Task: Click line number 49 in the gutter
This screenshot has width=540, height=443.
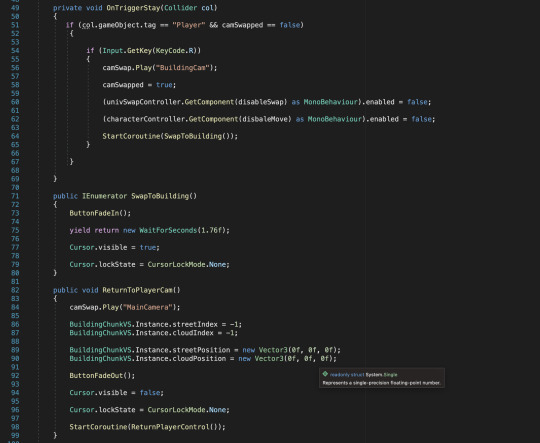Action: tap(15, 8)
